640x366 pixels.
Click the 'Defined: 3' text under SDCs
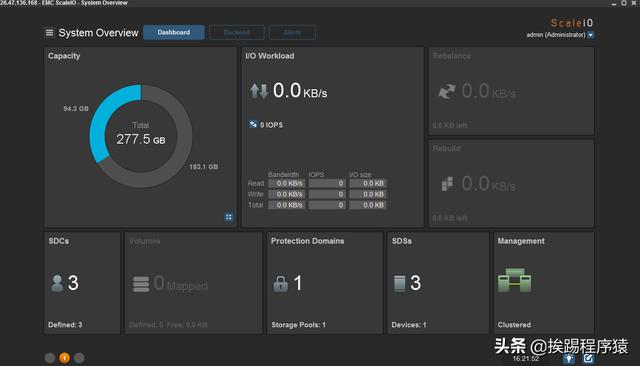[65, 325]
